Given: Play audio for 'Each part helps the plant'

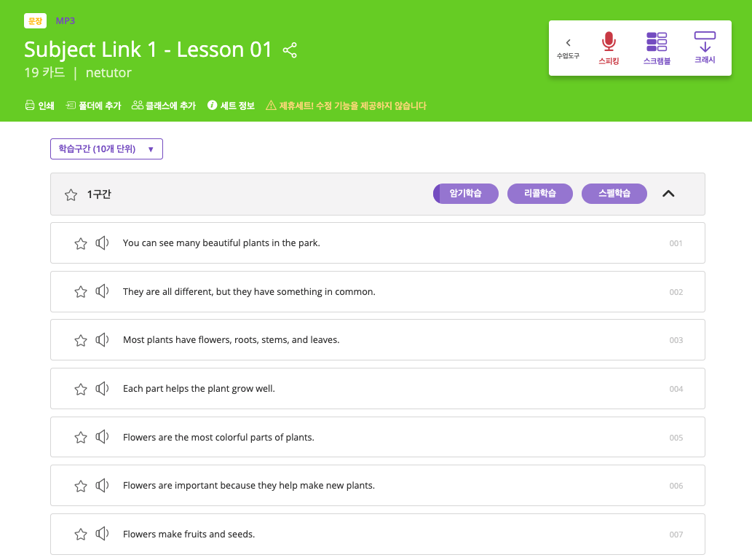Looking at the screenshot, I should pos(102,388).
